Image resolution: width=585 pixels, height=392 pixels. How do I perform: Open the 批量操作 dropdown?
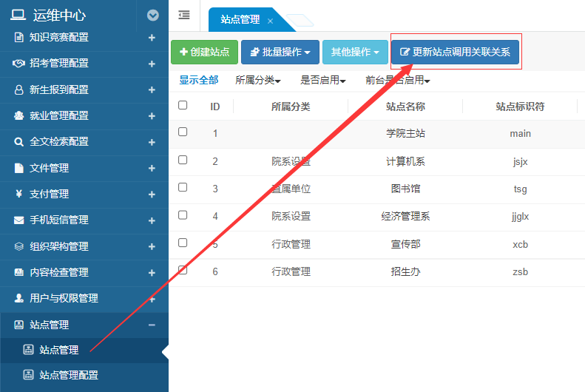[280, 52]
